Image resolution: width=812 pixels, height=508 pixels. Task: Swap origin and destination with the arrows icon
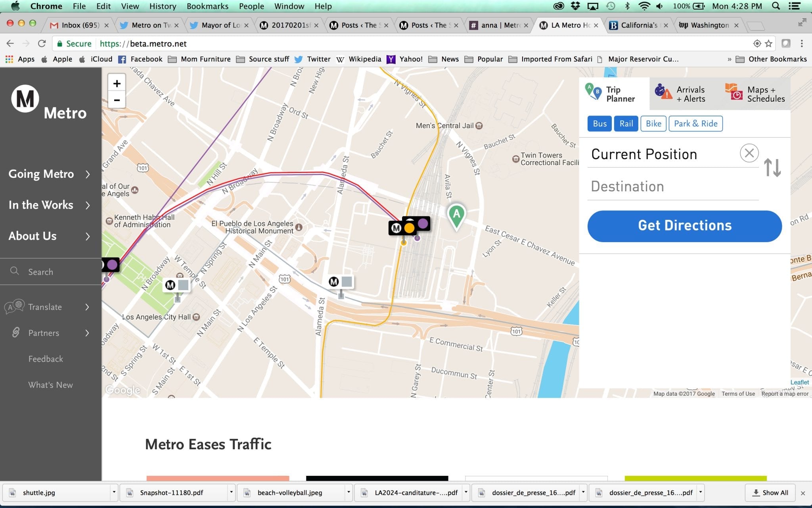772,167
